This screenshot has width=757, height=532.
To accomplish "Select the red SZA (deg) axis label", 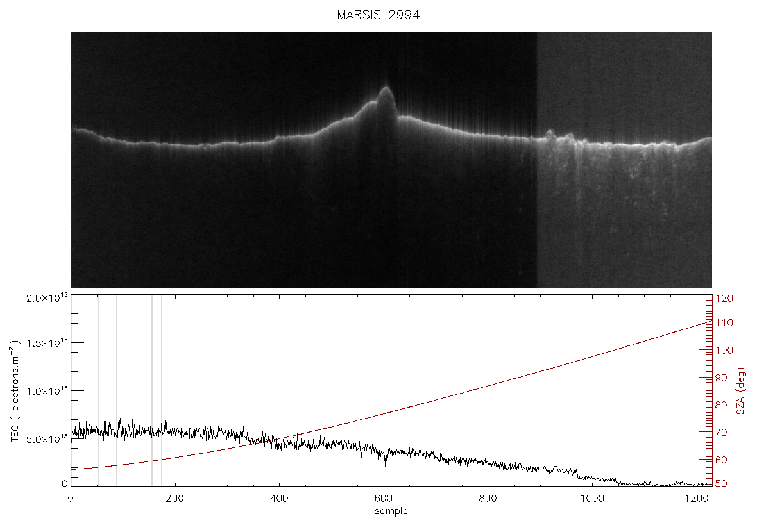I will (741, 391).
